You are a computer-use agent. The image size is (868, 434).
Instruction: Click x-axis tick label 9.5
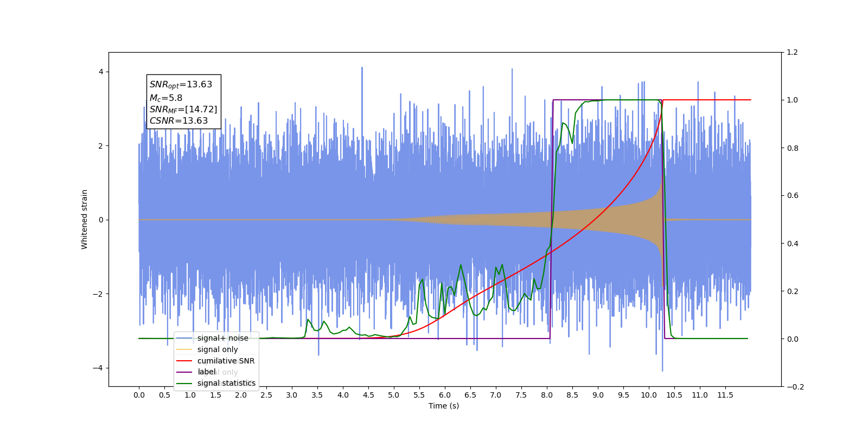coord(623,395)
